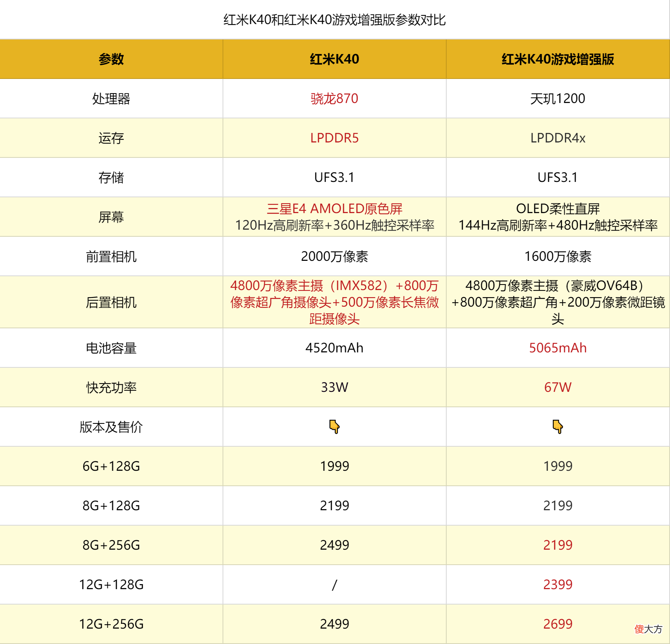Image resolution: width=670 pixels, height=644 pixels.
Task: Click the 处理器 row label
Action: click(x=111, y=99)
